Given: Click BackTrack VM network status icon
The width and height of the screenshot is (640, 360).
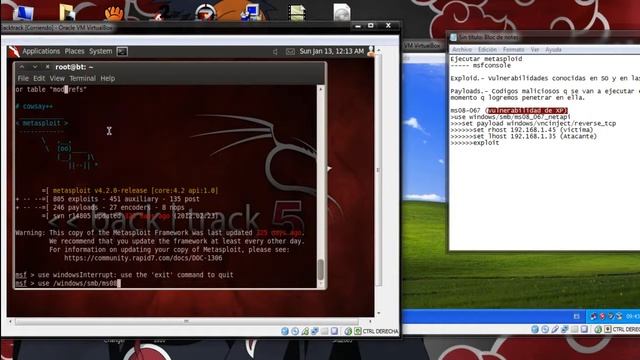Looking at the screenshot, I should pos(314,331).
